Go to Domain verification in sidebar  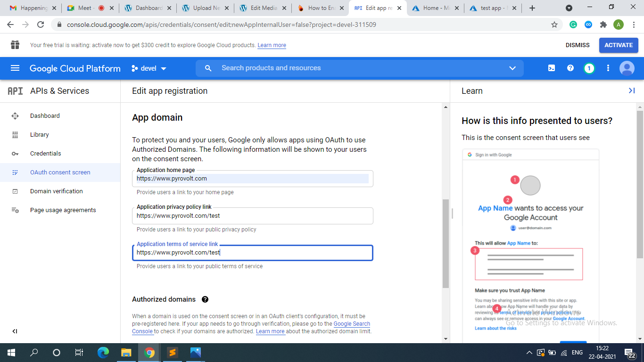coord(56,191)
